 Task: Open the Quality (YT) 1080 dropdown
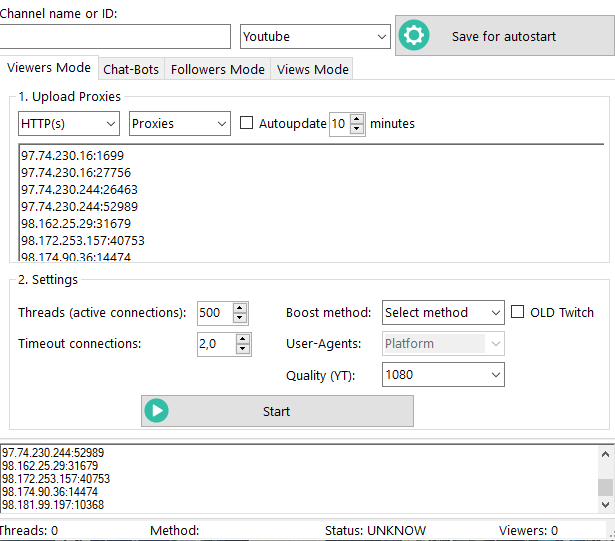(x=443, y=374)
